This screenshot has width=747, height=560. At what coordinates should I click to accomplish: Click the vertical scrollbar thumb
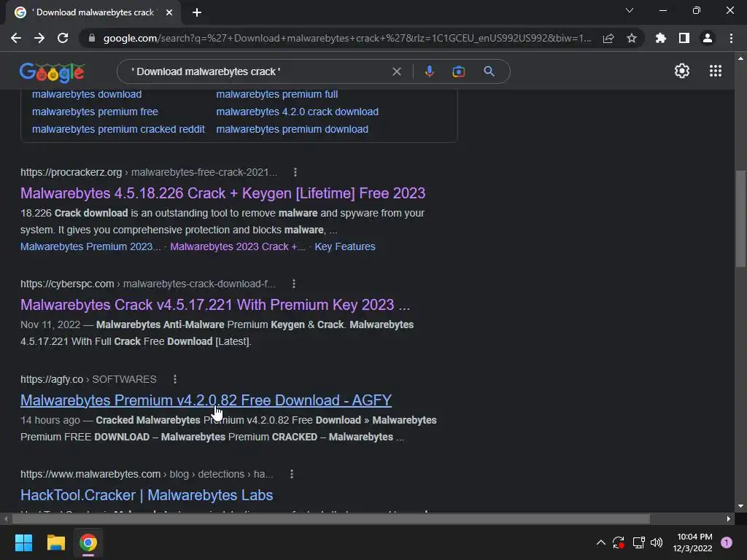pyautogui.click(x=740, y=219)
